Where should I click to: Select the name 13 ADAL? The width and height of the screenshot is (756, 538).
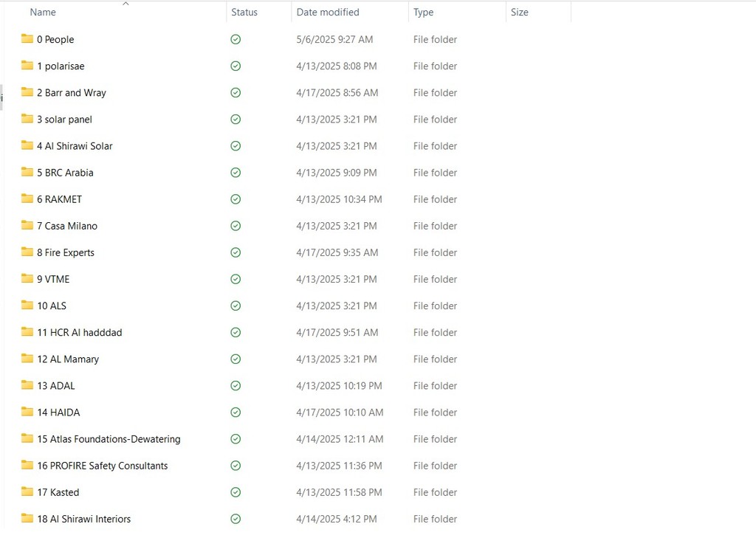tap(56, 386)
